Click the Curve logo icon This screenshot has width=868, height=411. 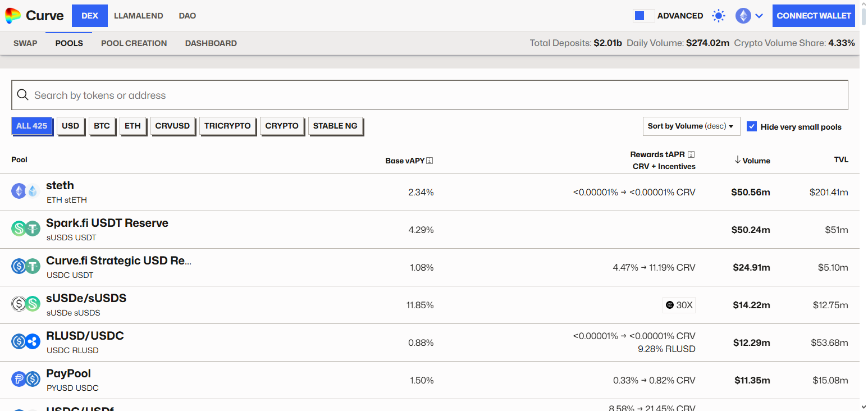(x=13, y=16)
